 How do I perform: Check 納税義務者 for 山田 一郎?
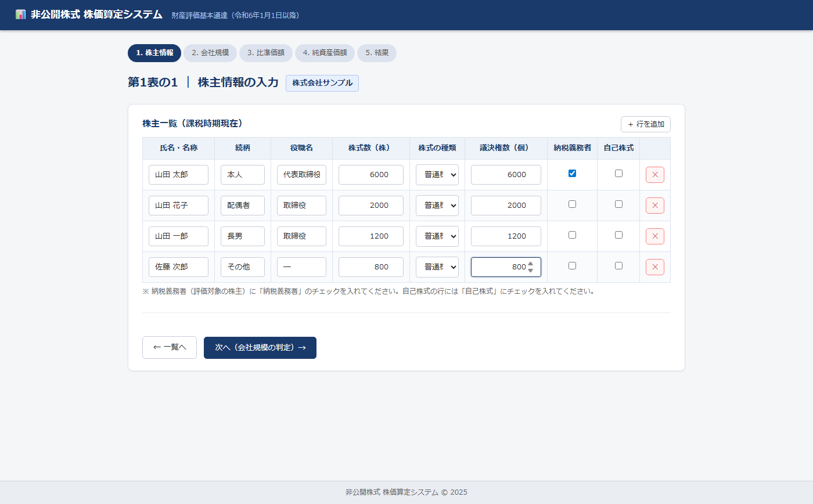click(x=572, y=235)
